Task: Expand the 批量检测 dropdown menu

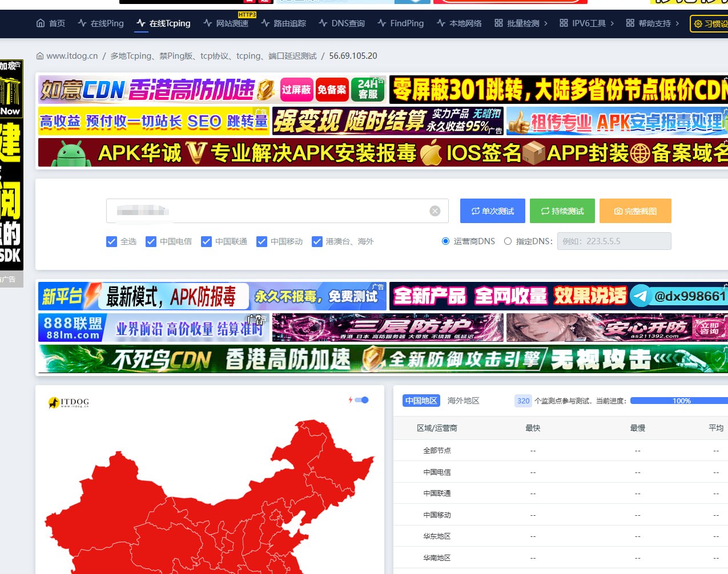Action: [x=521, y=23]
